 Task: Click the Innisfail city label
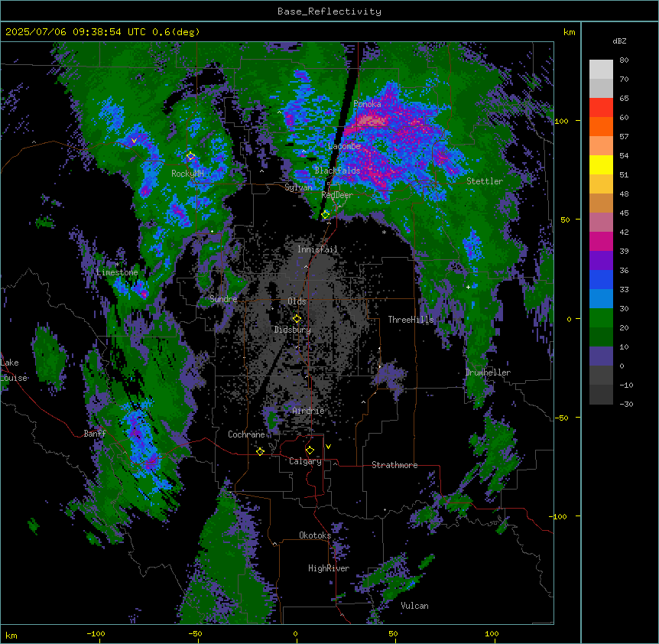317,249
